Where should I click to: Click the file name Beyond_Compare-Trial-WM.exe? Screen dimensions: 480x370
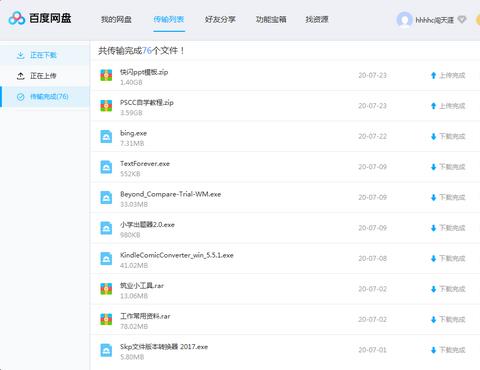170,194
